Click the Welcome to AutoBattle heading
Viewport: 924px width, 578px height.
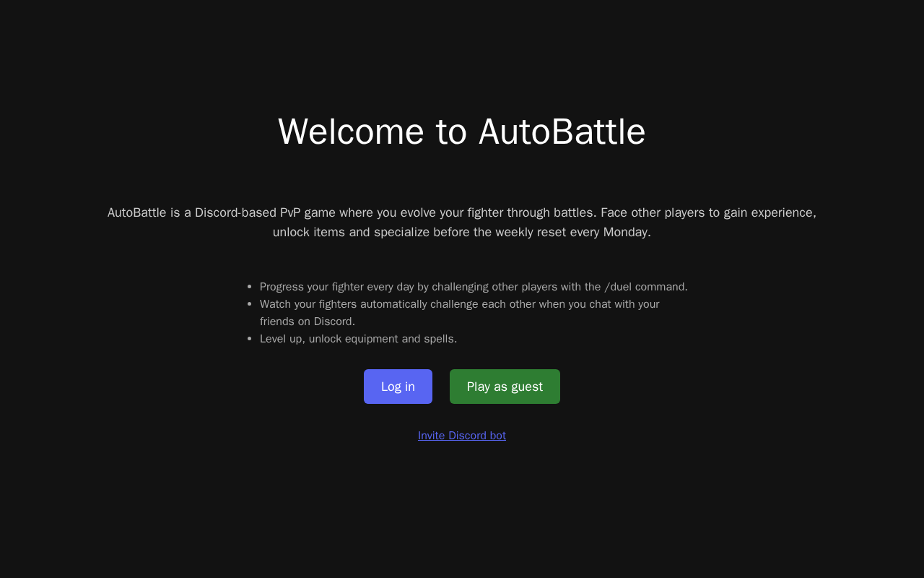[x=462, y=131]
